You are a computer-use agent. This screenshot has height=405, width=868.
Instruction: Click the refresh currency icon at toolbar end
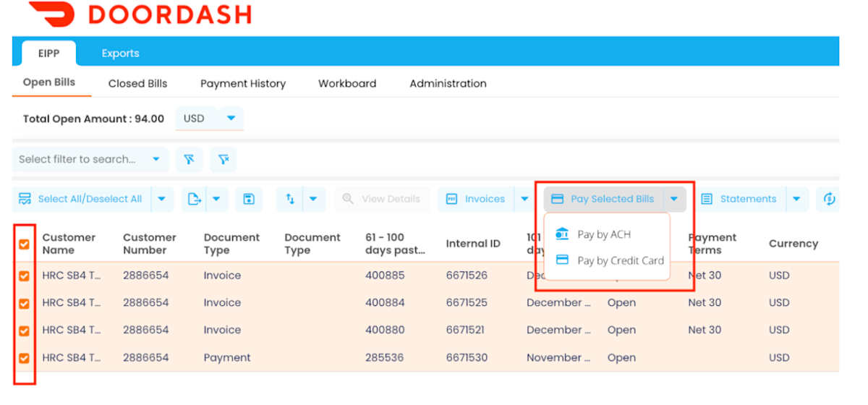pyautogui.click(x=829, y=199)
